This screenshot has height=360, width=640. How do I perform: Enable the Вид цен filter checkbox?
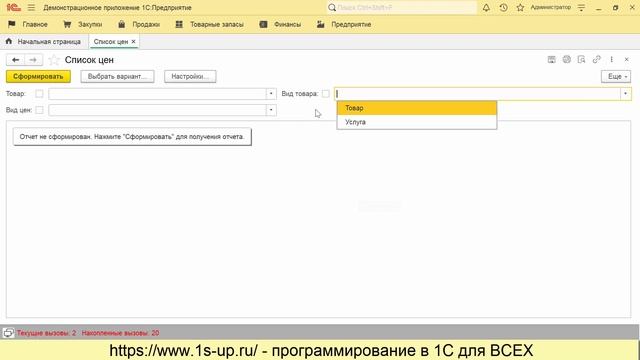coord(39,110)
